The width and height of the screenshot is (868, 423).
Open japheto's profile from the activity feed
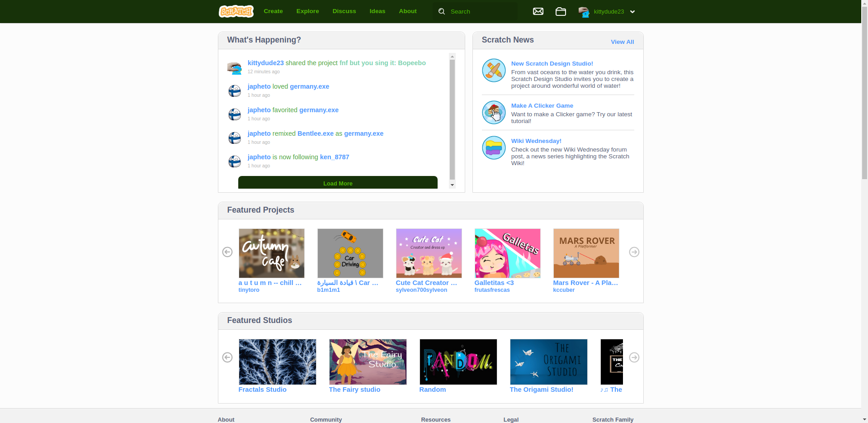coord(259,86)
